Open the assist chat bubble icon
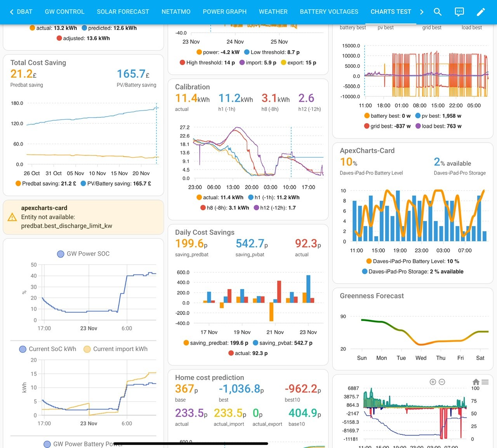This screenshot has width=497, height=448. pyautogui.click(x=459, y=12)
